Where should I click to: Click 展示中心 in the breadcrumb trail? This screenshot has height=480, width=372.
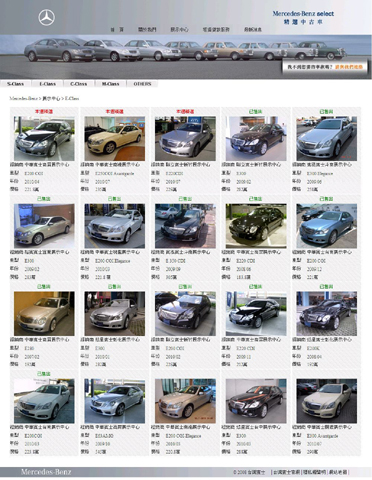pos(51,98)
